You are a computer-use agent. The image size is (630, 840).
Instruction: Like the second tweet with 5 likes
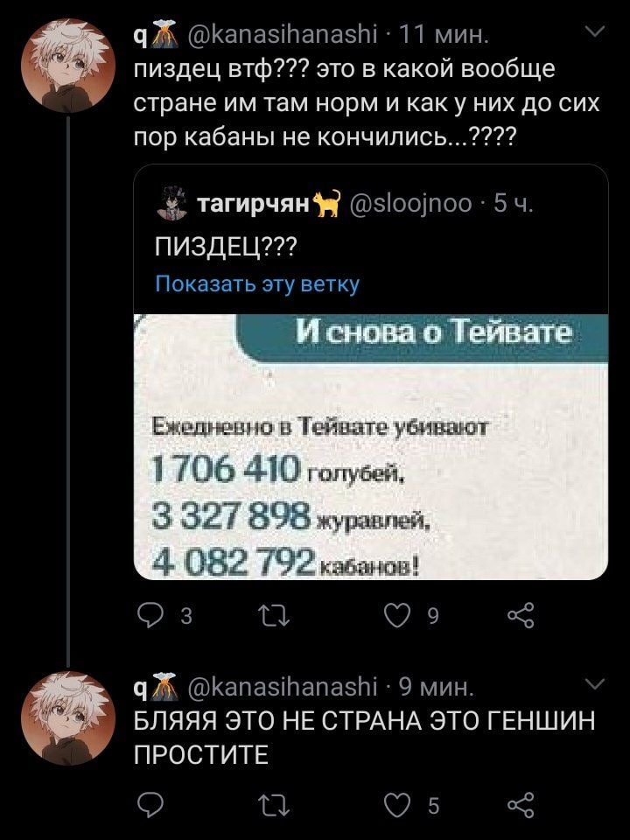click(x=397, y=805)
